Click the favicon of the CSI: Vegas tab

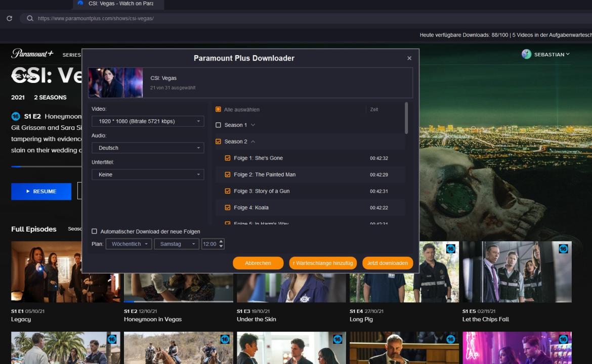point(80,3)
